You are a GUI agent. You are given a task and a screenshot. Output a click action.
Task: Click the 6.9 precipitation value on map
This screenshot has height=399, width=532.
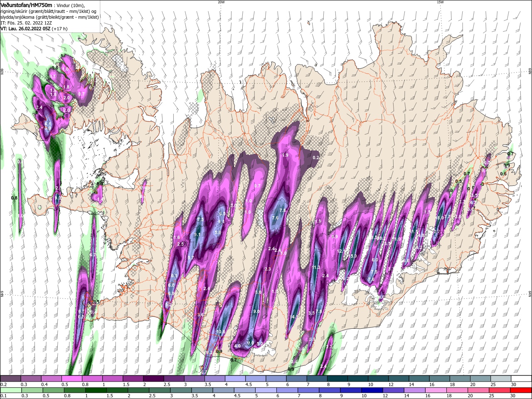pos(171,293)
